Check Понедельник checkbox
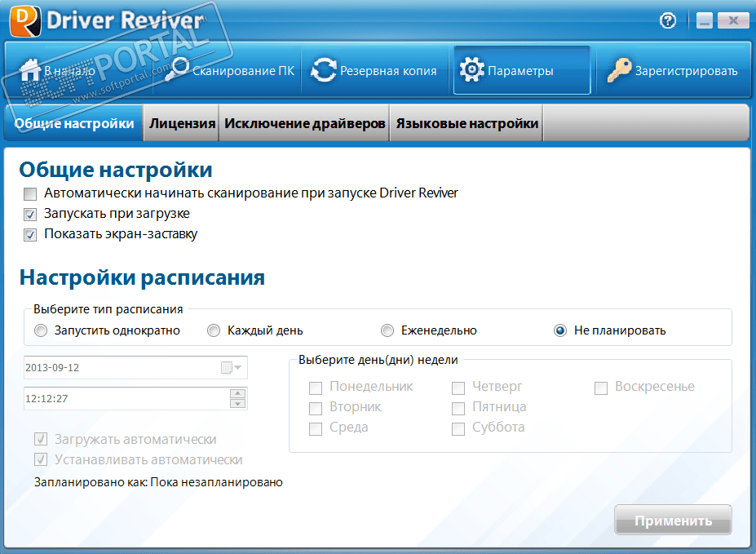 316,388
